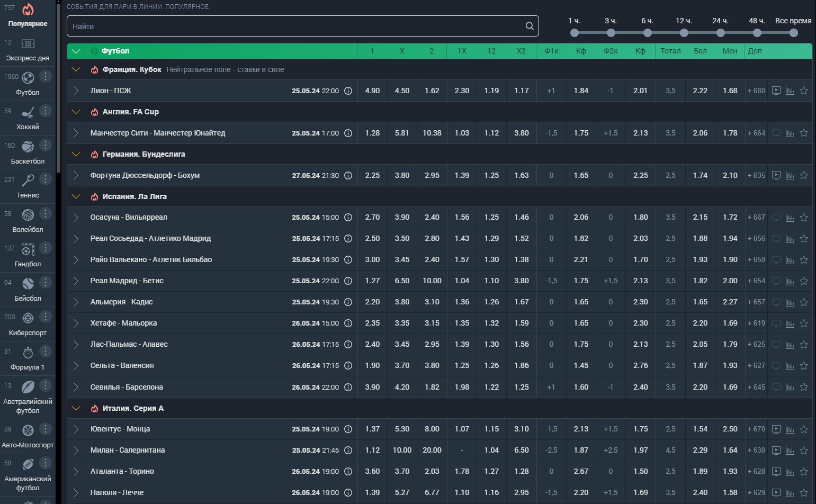
Task: Collapse the Футбол section header
Action: pos(76,51)
